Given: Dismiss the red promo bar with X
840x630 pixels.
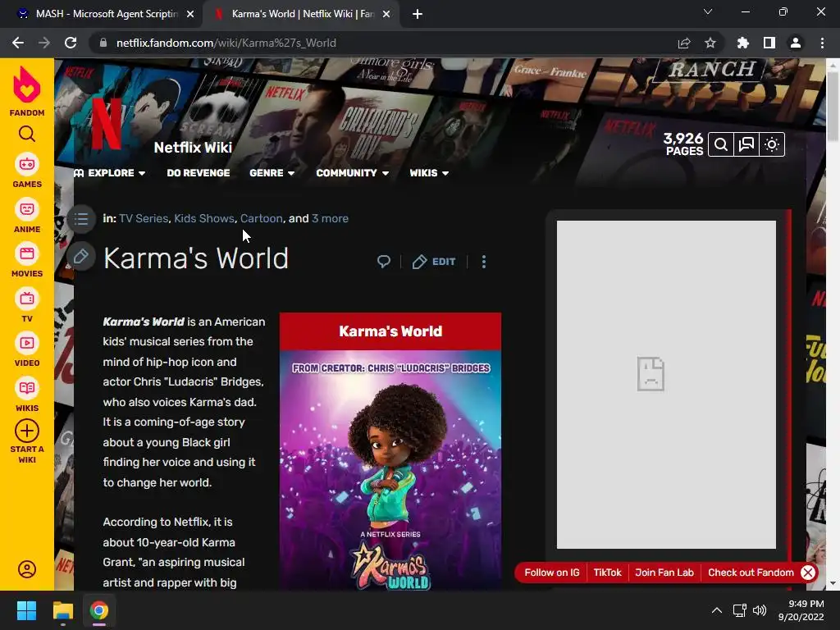Looking at the screenshot, I should [x=808, y=573].
